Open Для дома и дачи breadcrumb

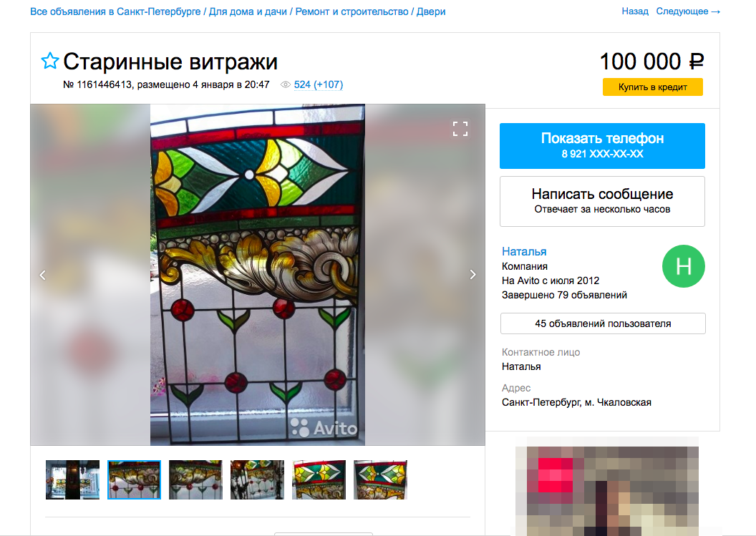coord(248,11)
